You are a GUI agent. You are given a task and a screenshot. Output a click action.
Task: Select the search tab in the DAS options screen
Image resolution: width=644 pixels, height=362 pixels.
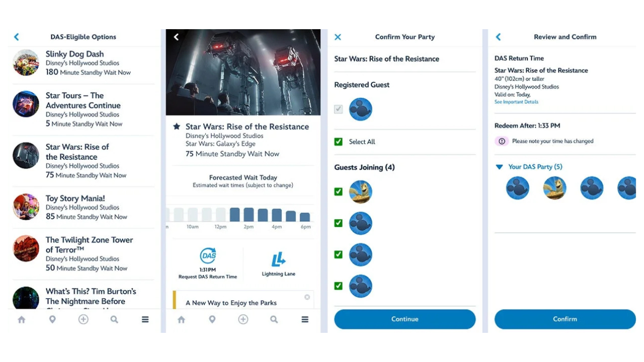click(x=114, y=319)
